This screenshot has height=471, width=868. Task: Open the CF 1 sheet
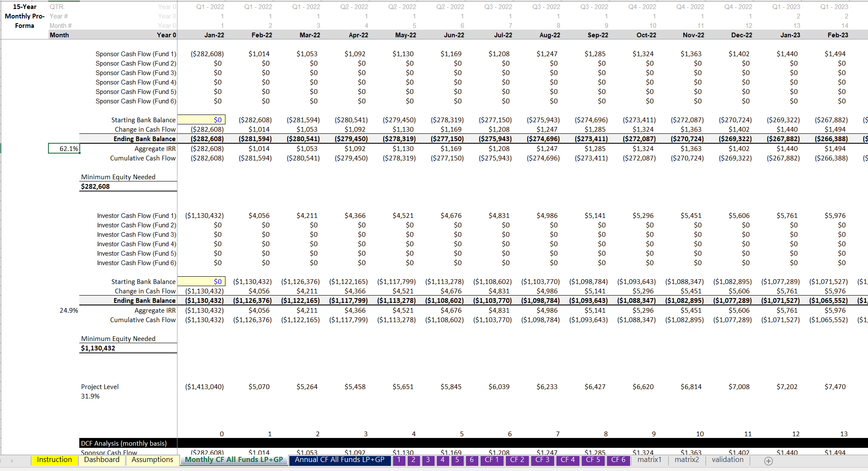tap(492, 459)
